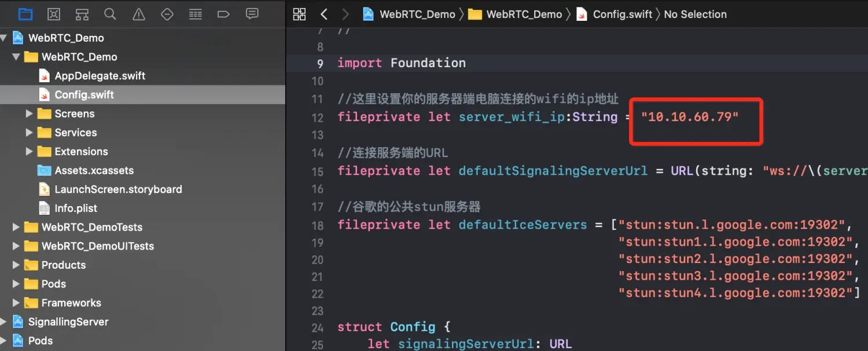Expand the Services folder
The width and height of the screenshot is (868, 351).
pos(30,133)
